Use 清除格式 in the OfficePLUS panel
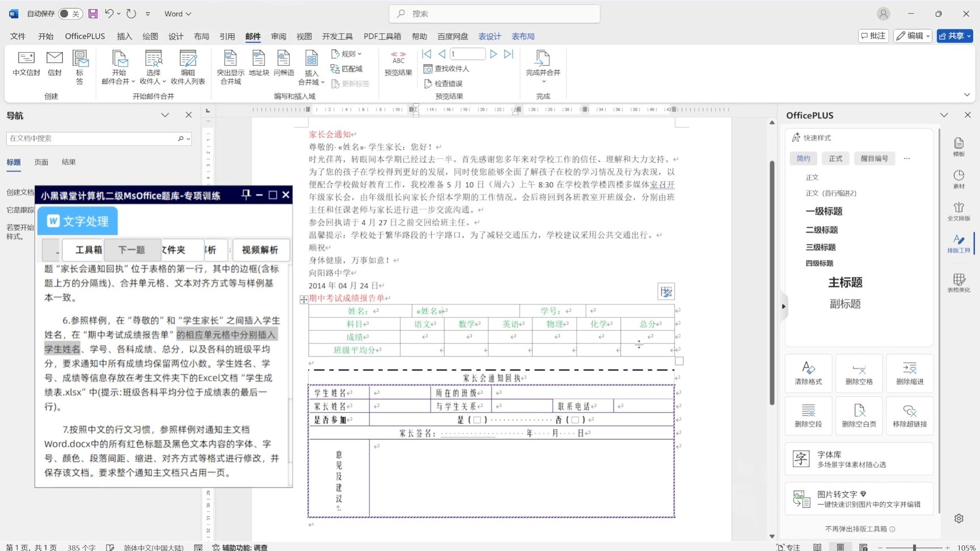980x551 pixels. click(809, 373)
